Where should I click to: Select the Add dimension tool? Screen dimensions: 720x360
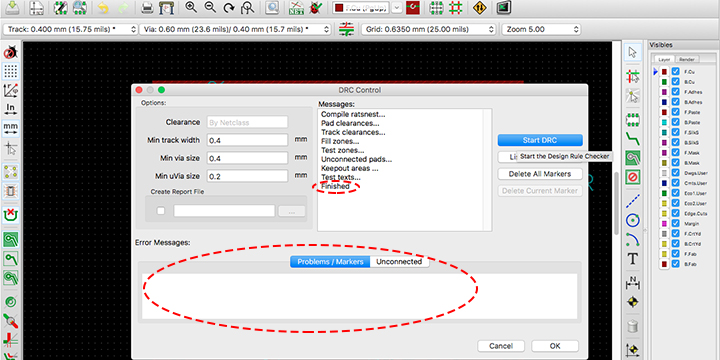click(633, 282)
